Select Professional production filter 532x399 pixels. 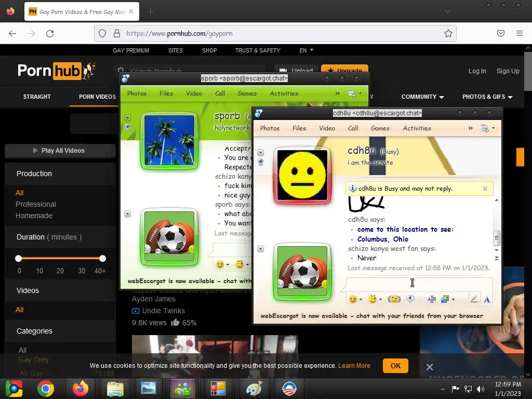point(36,204)
